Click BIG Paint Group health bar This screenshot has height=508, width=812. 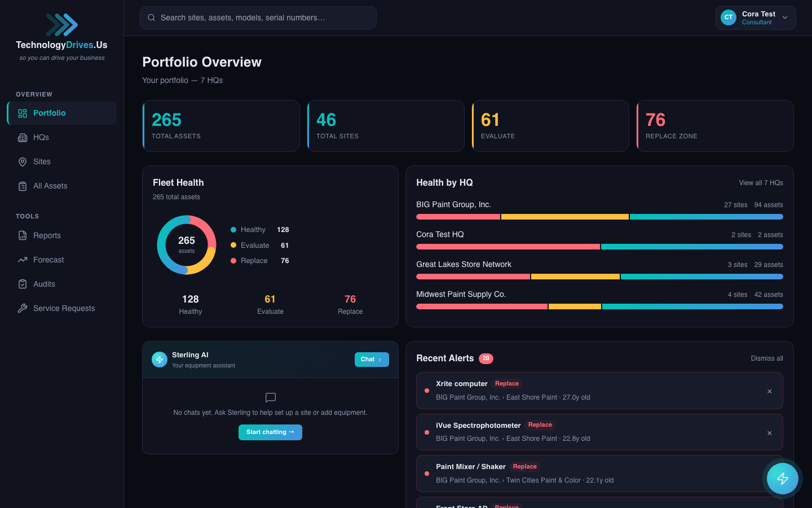599,217
